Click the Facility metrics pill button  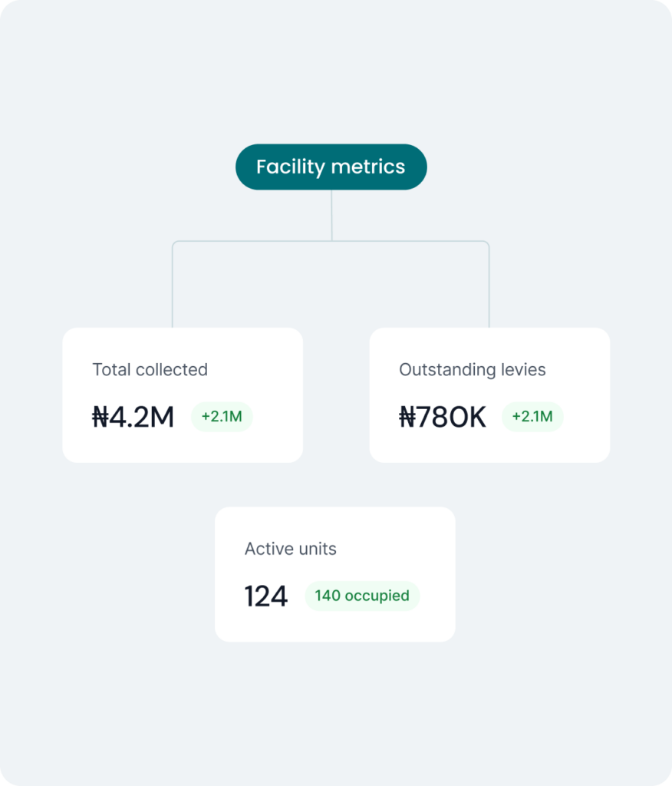coord(331,167)
